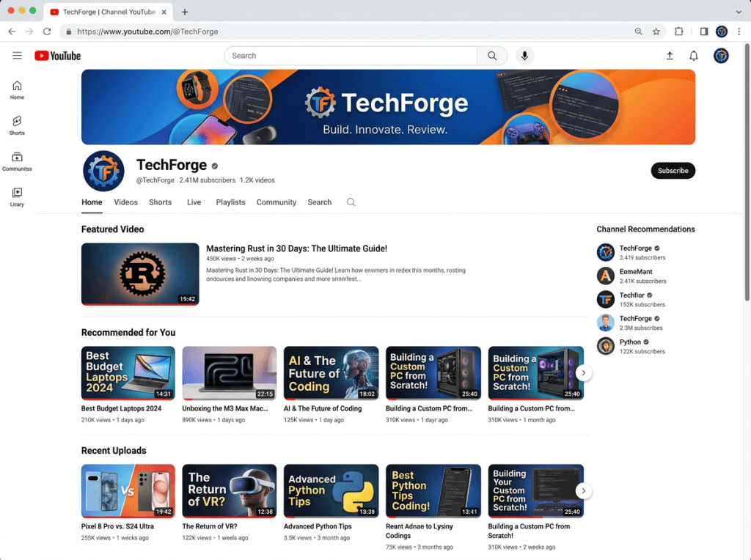Click the browser back arrow
Screen dimensions: 751x560
coord(12,31)
